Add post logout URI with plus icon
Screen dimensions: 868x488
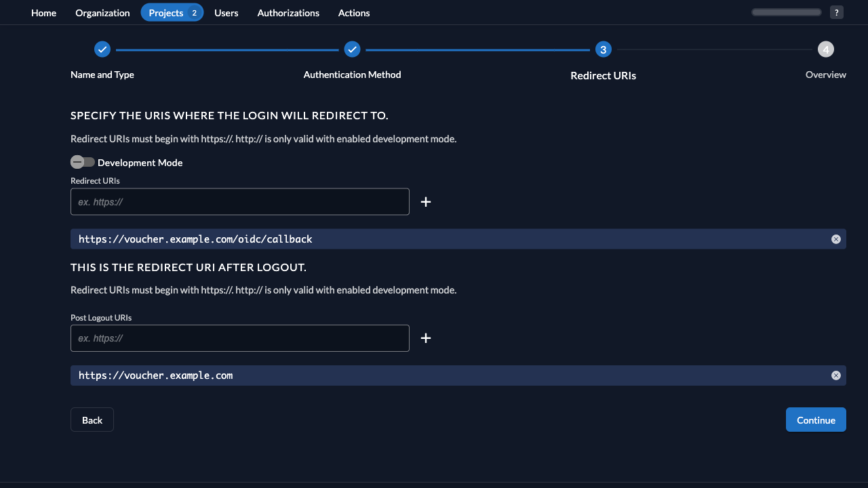426,338
